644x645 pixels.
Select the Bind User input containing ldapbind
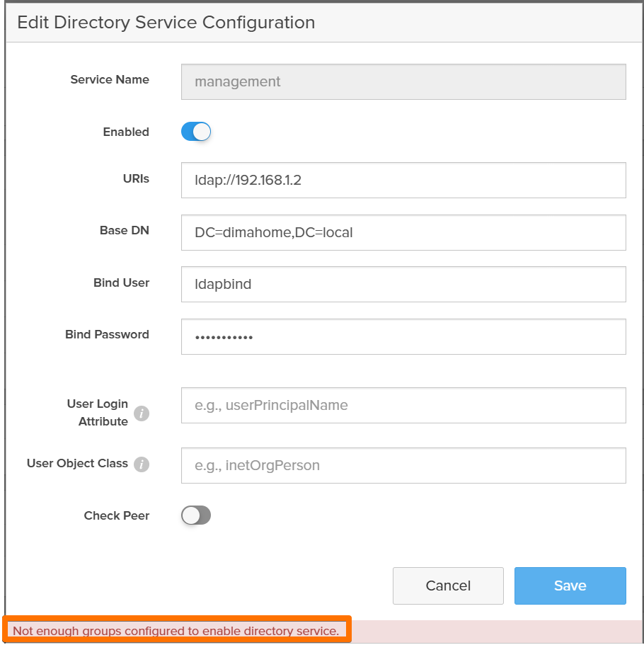403,284
